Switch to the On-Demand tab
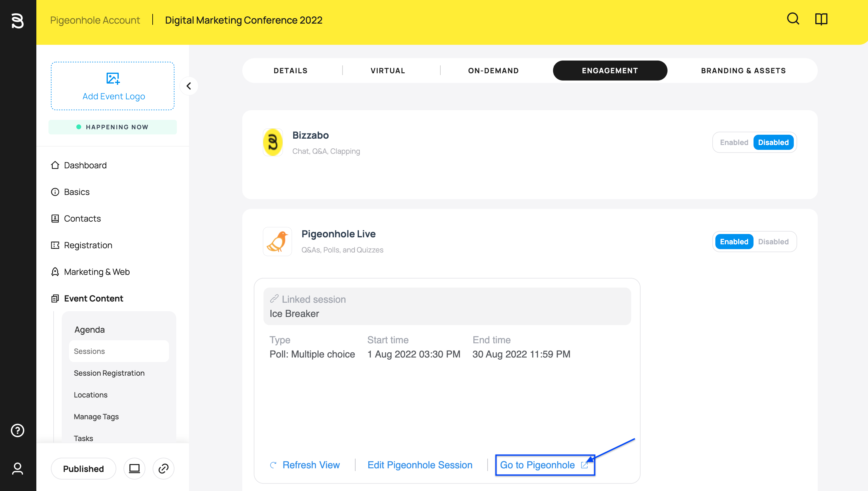868x491 pixels. pyautogui.click(x=493, y=71)
